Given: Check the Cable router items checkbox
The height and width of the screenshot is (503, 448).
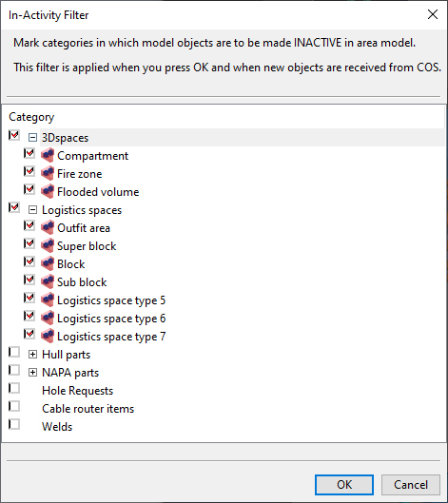Looking at the screenshot, I should 14,406.
